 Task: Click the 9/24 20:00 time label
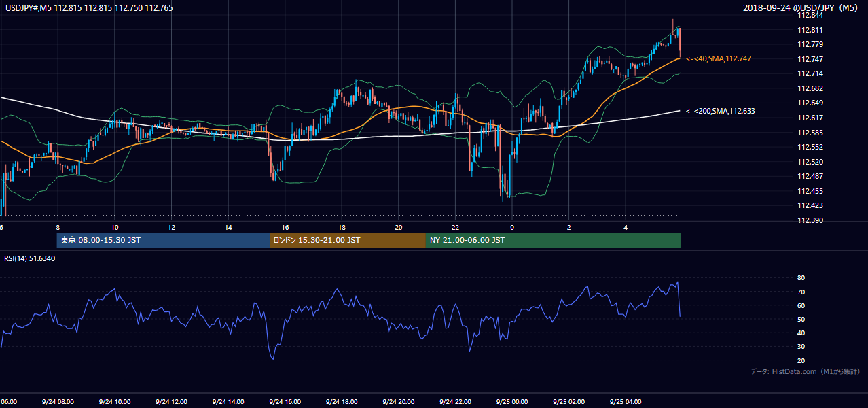click(398, 401)
